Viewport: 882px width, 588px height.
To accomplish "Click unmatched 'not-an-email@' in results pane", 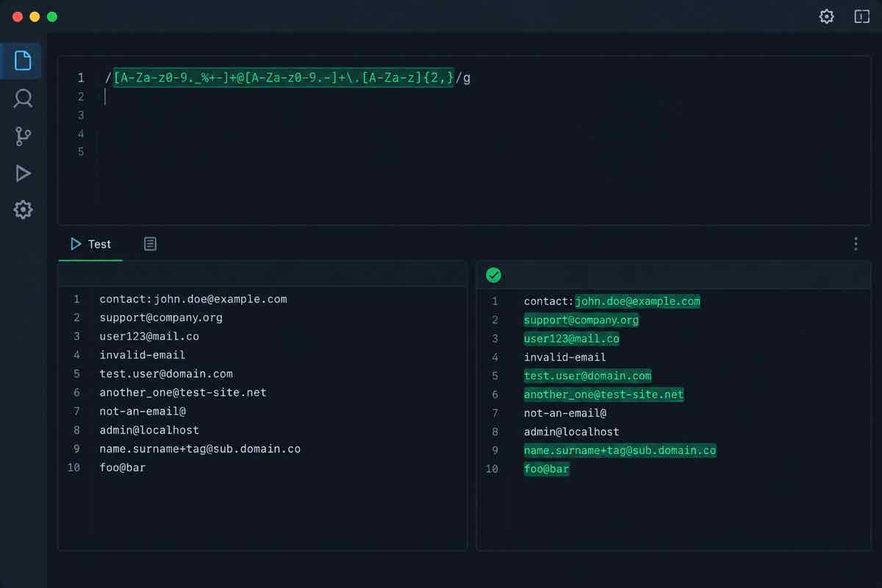I will click(x=565, y=413).
